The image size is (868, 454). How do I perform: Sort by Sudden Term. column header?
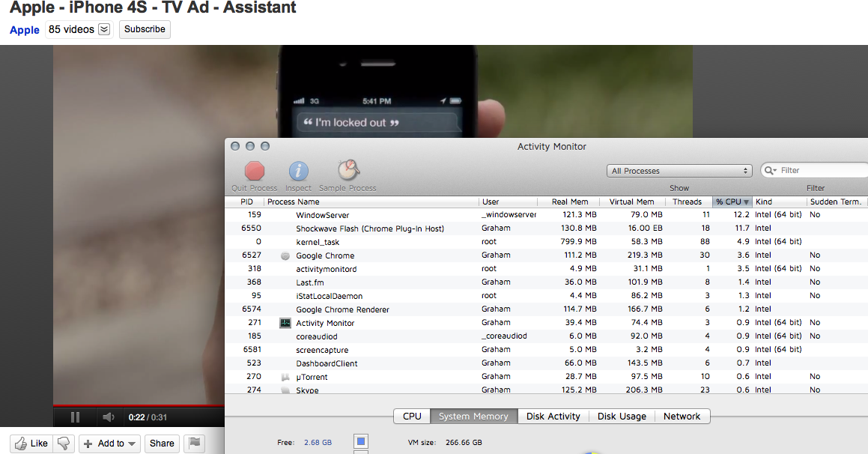tap(837, 202)
